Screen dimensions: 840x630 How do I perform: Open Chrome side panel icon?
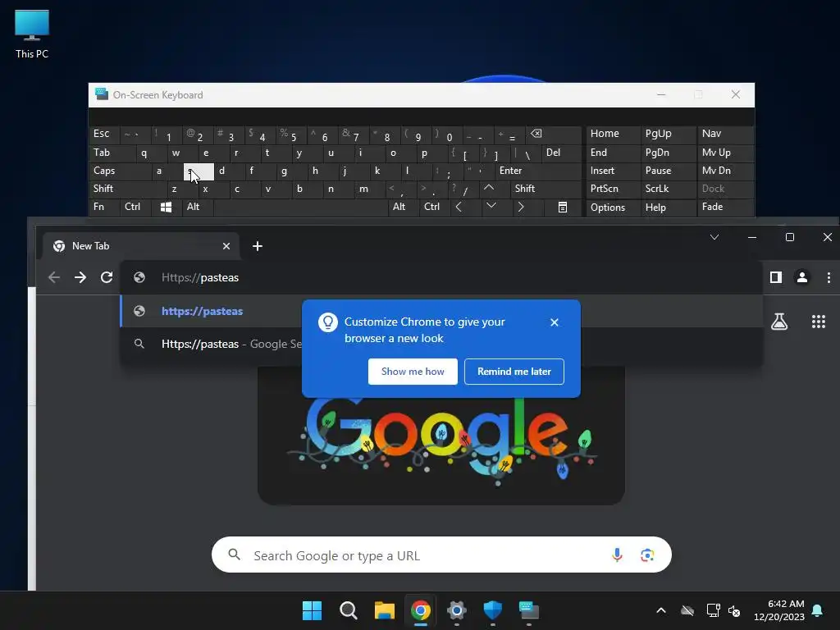coord(776,277)
